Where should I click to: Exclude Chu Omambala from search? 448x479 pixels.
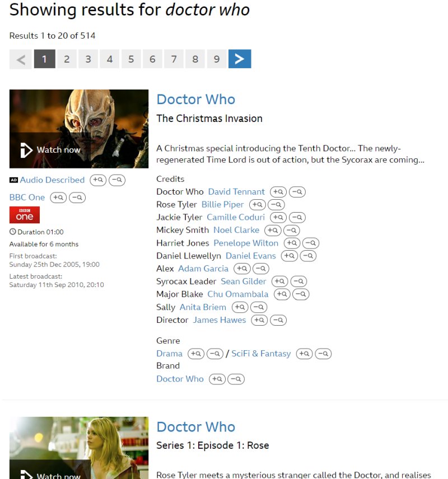(x=301, y=294)
